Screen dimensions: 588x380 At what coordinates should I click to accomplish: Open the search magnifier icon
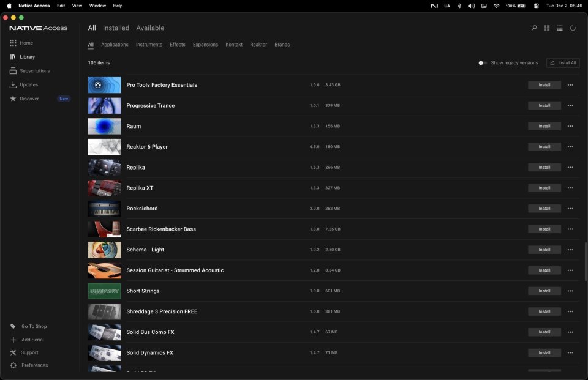[533, 28]
